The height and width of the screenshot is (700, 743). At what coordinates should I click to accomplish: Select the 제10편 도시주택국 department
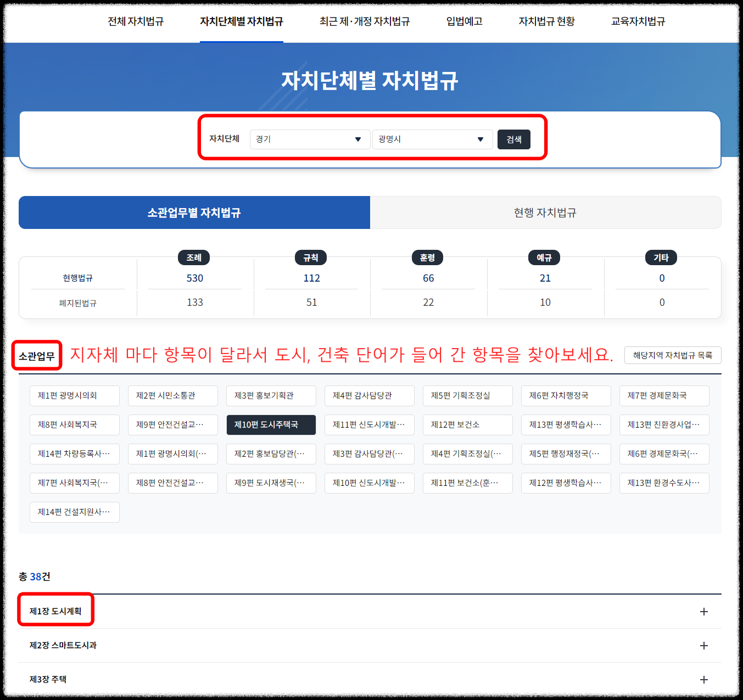pyautogui.click(x=271, y=424)
